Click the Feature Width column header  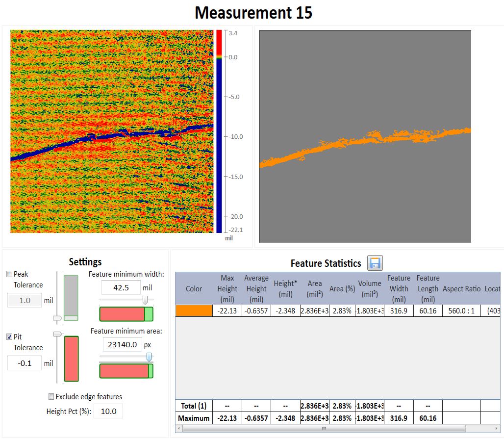[399, 288]
